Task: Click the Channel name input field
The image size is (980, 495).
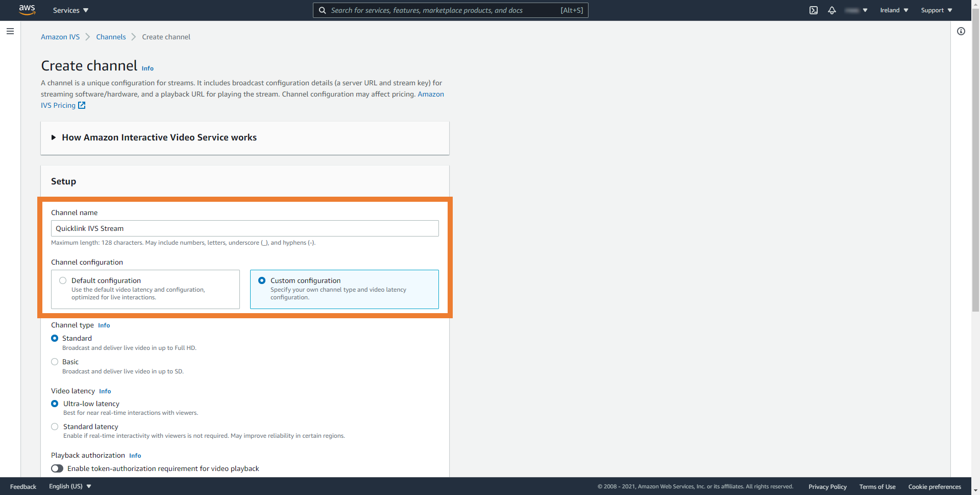Action: 245,228
